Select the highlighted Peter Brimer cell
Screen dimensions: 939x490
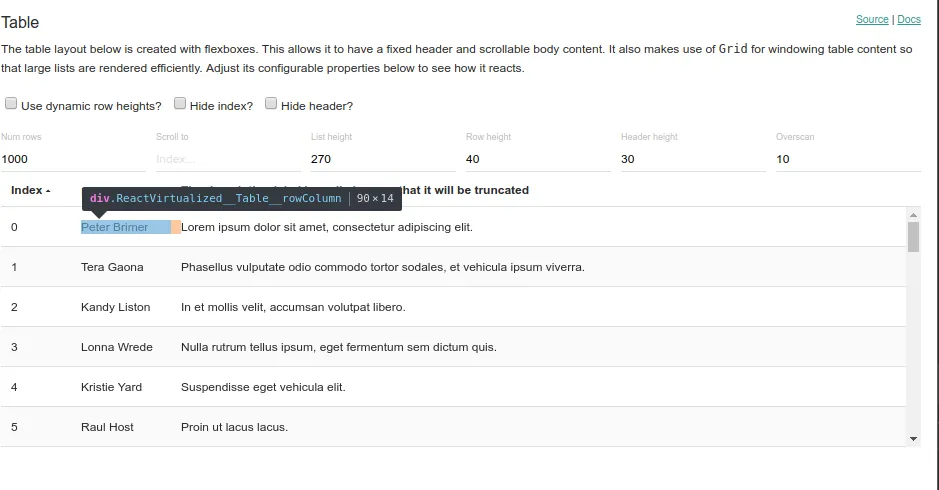(115, 227)
